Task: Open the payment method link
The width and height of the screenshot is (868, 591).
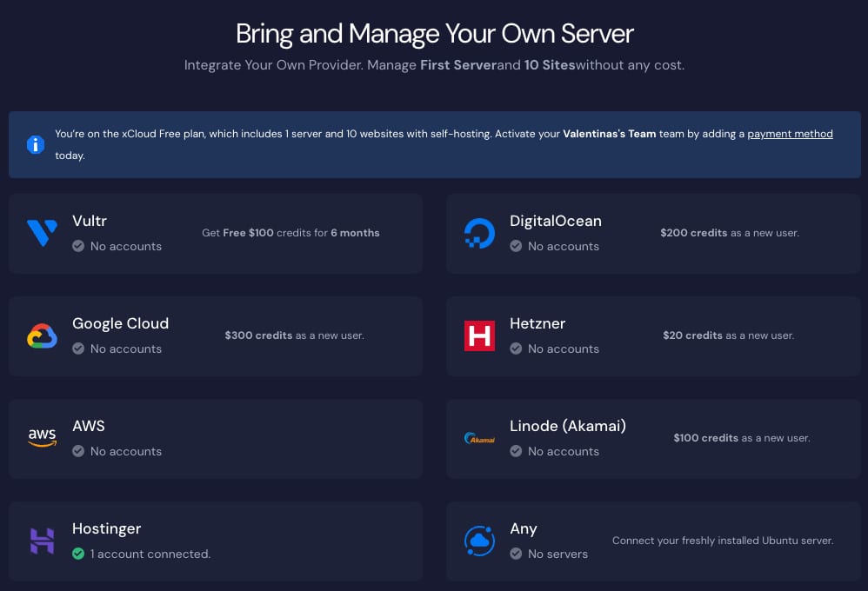Action: click(790, 133)
